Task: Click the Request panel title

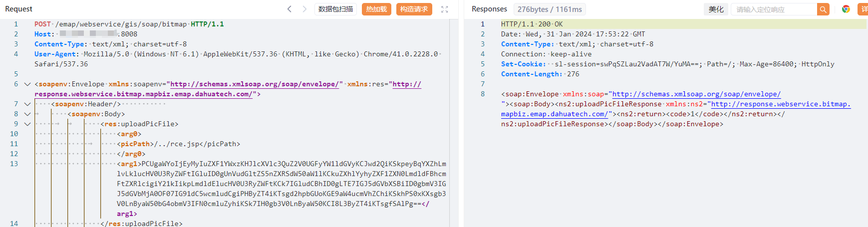Action: point(18,9)
